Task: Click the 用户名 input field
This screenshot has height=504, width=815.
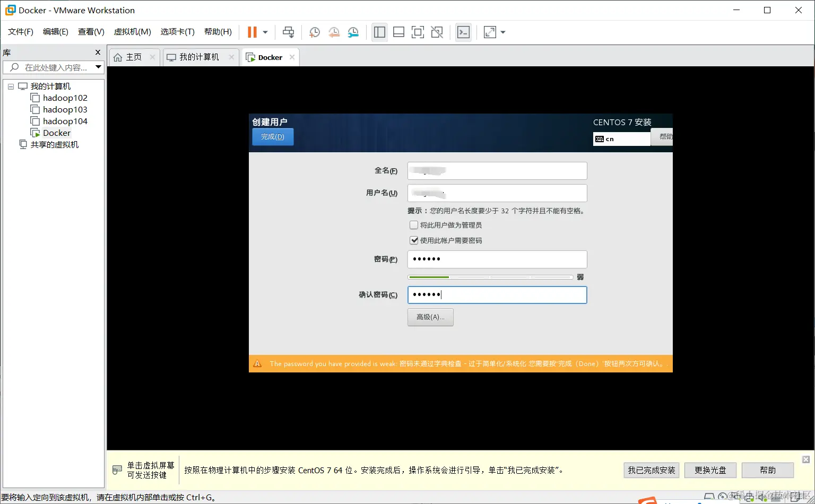Action: click(x=497, y=193)
